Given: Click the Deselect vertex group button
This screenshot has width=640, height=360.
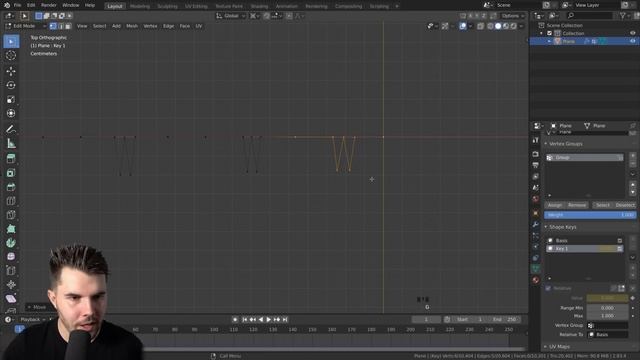Looking at the screenshot, I should (x=625, y=205).
